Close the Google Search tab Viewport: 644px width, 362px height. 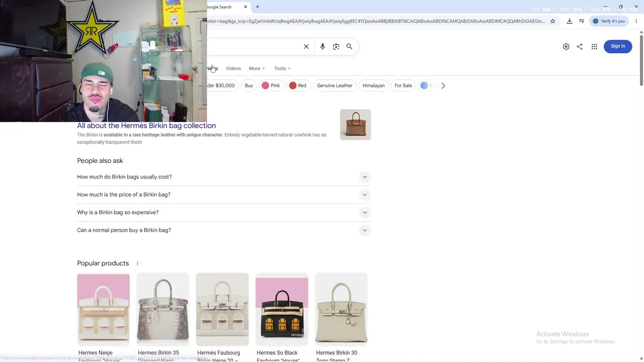246,7
